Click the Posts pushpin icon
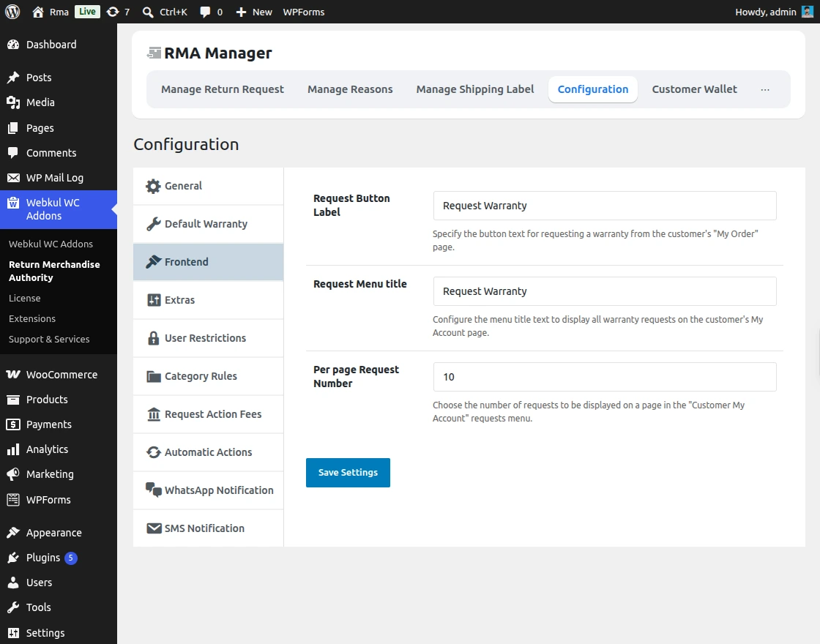 coord(13,78)
